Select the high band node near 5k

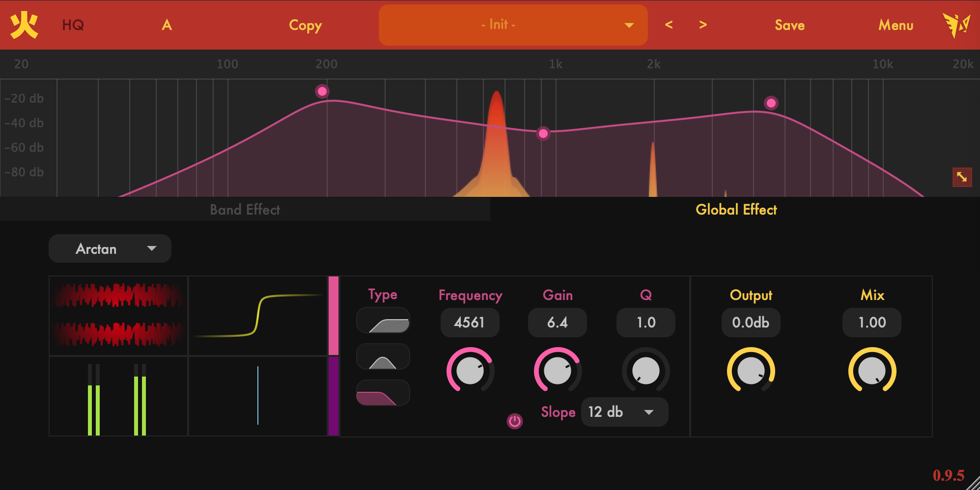771,103
